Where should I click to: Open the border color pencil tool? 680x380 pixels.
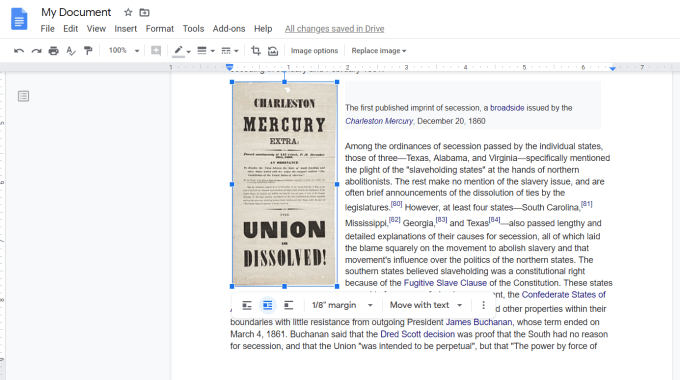pos(178,51)
